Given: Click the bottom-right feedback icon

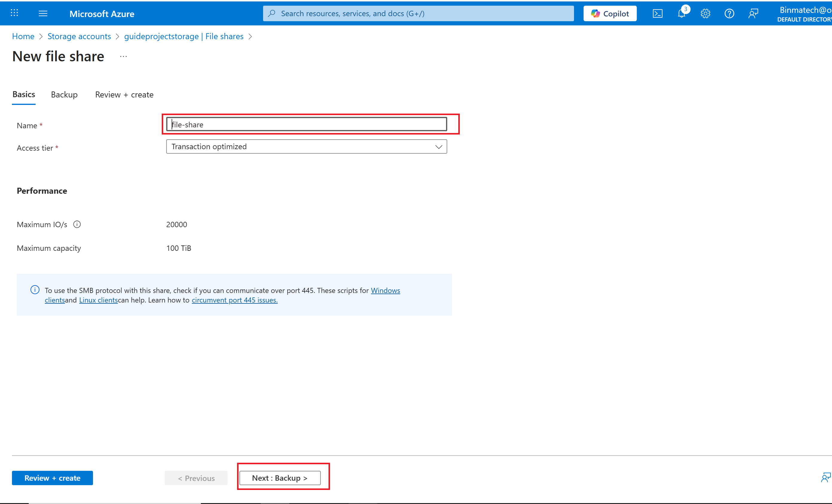Looking at the screenshot, I should click(x=825, y=477).
